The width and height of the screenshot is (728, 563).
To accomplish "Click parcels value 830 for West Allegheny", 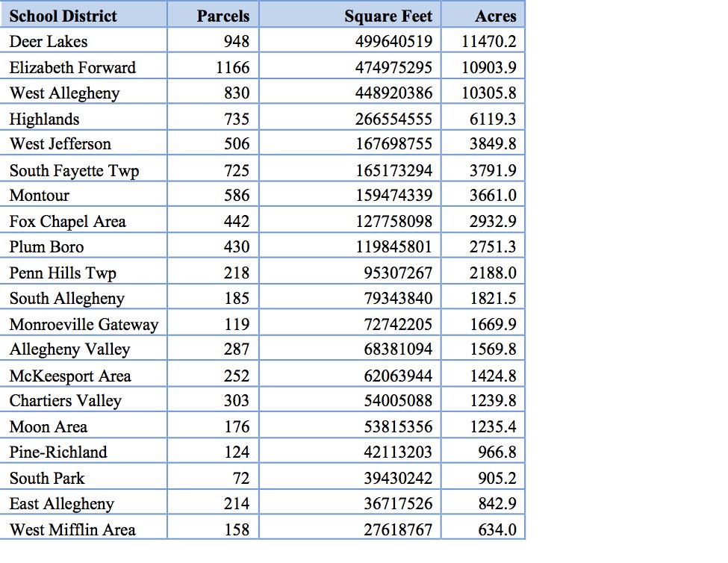I will click(x=237, y=93).
